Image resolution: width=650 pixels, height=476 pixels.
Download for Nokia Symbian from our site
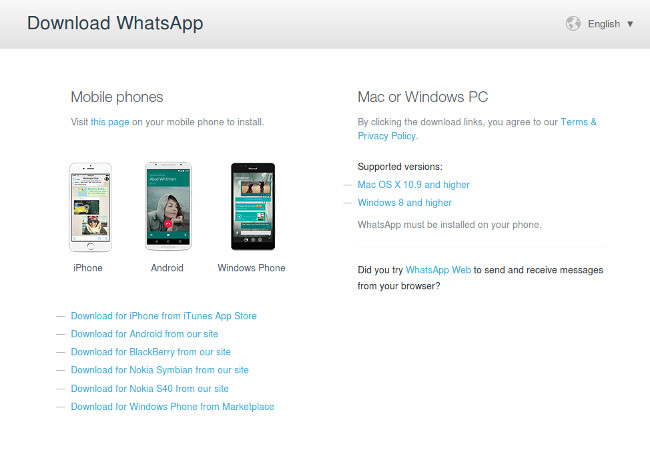pyautogui.click(x=160, y=370)
